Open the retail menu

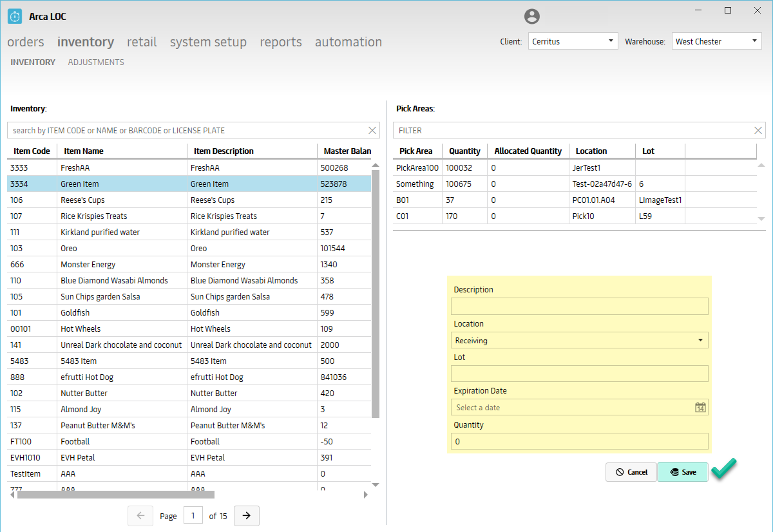click(x=142, y=42)
